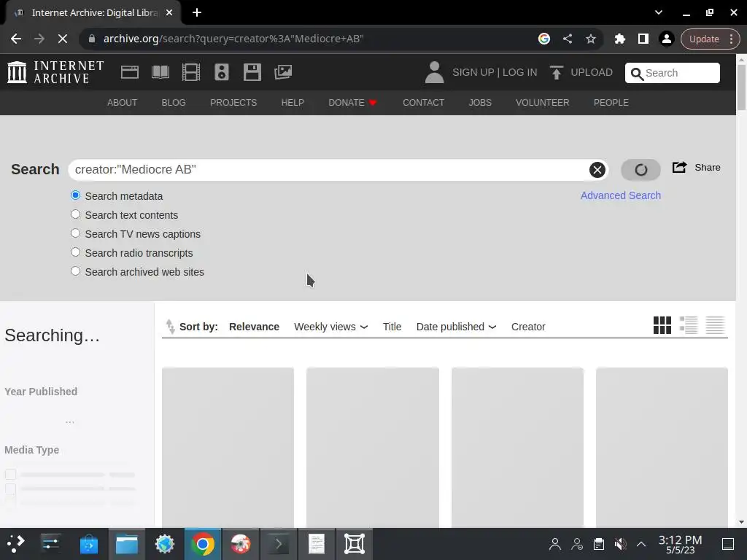Open Chrome extensions puzzle icon
747x560 pixels.
click(x=620, y=39)
